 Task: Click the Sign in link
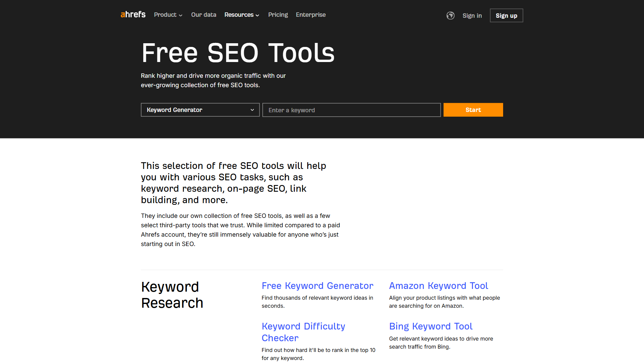472,15
